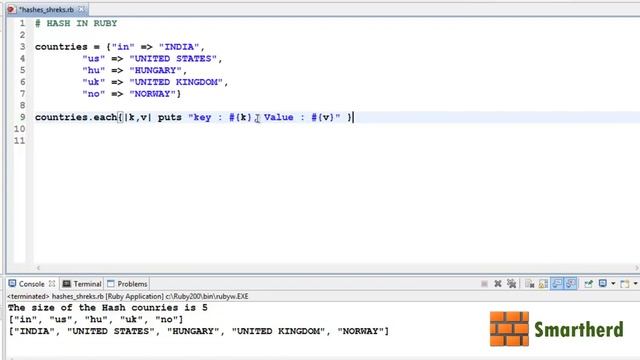640x360 pixels.
Task: Click the "uk" key on line 6
Action: click(x=93, y=82)
